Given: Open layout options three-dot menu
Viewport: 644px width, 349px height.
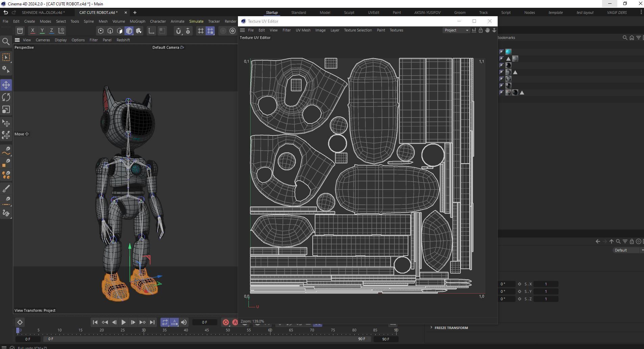Looking at the screenshot, I should tap(641, 12).
